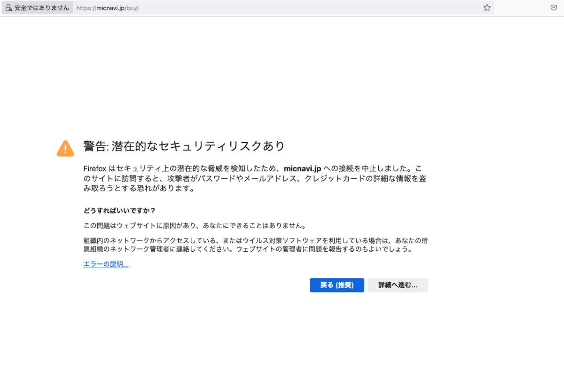The image size is (564, 392).
Task: Expand details via '詳細へ進む...' button
Action: coord(398,285)
